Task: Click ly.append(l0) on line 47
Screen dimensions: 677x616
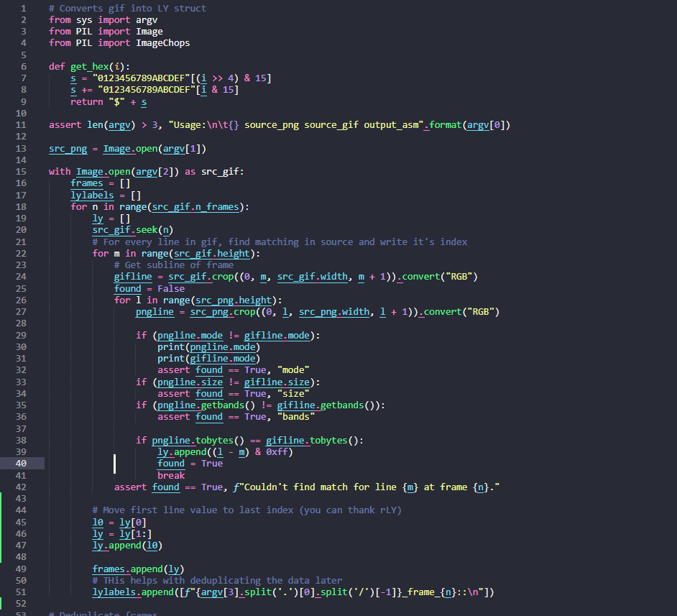Action: [127, 546]
